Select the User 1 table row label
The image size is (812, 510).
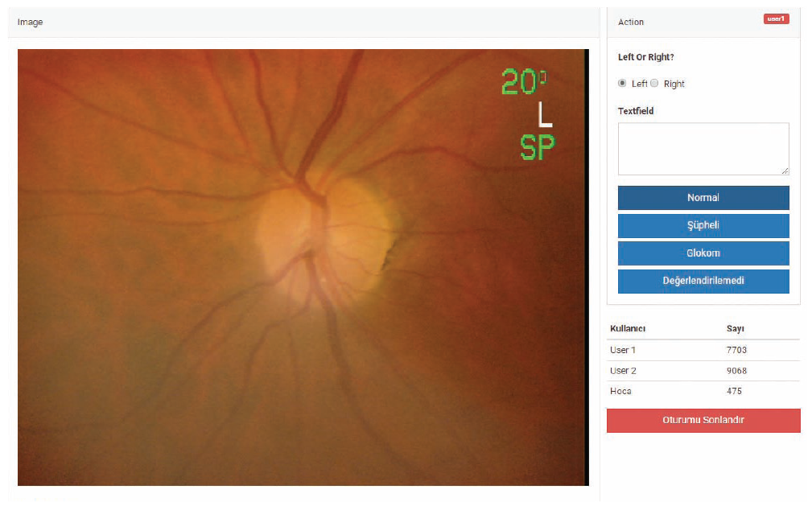click(x=622, y=350)
